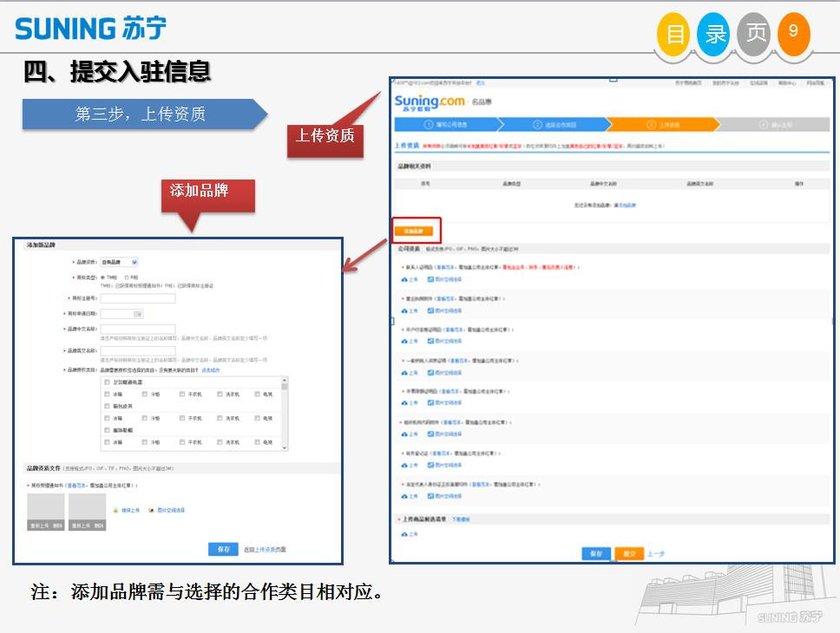Click 继续上传 icon in brand dialog
840x633 pixels.
(x=115, y=511)
